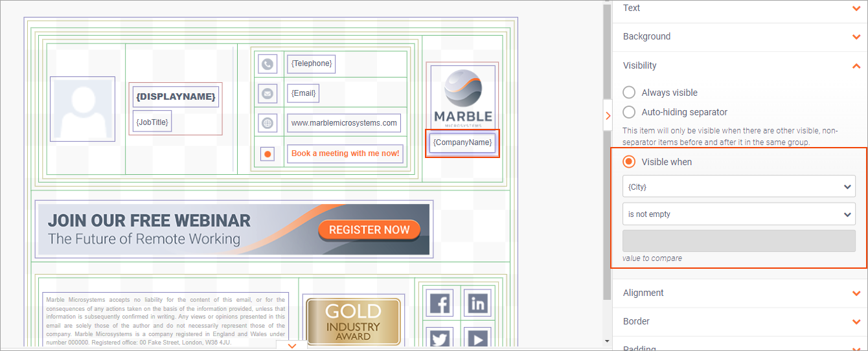The height and width of the screenshot is (351, 868).
Task: Select the YouTube social icon
Action: [x=477, y=338]
